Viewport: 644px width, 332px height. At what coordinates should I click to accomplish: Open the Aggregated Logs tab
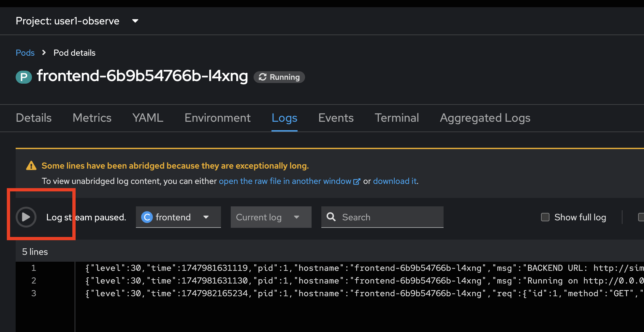coord(485,118)
